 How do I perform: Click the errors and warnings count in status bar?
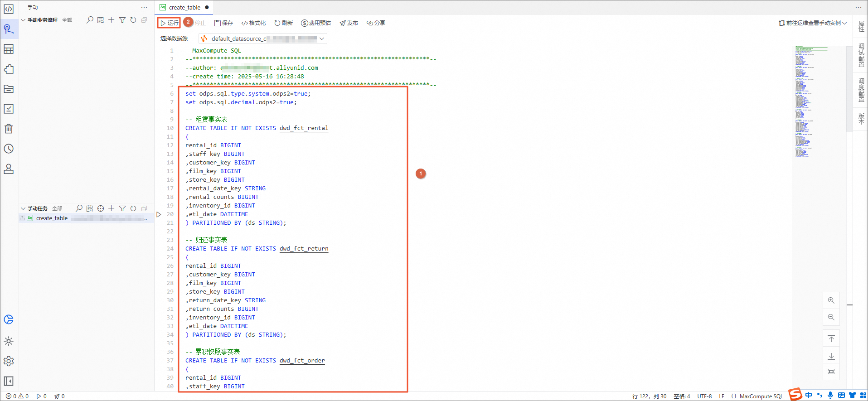(17, 396)
